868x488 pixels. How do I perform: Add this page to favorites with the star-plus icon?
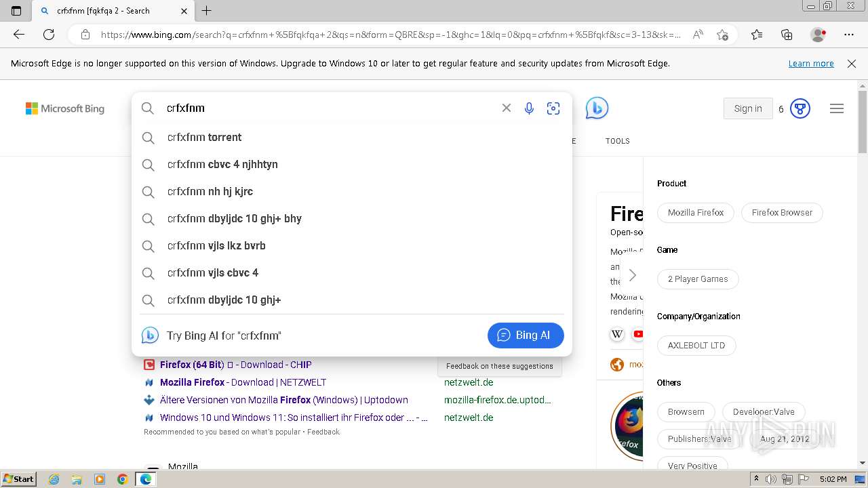723,35
